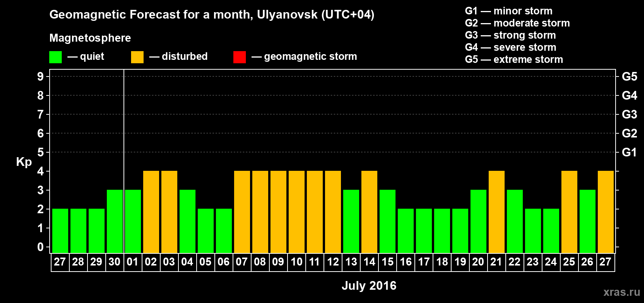This screenshot has height=303, width=644.
Task: Click the orange bar for date 10
Action: pyautogui.click(x=297, y=212)
